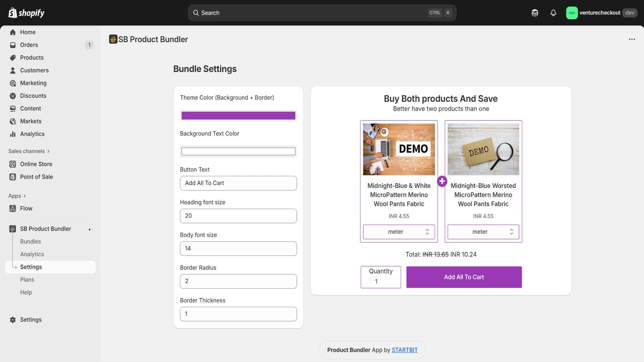The width and height of the screenshot is (644, 362).
Task: Open the Plans submenu item
Action: coord(27,280)
